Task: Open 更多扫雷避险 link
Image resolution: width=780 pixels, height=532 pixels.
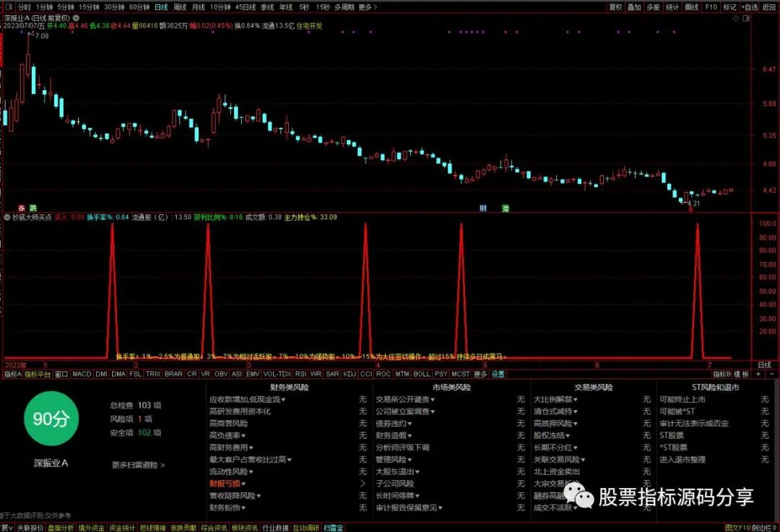Action: [x=138, y=465]
